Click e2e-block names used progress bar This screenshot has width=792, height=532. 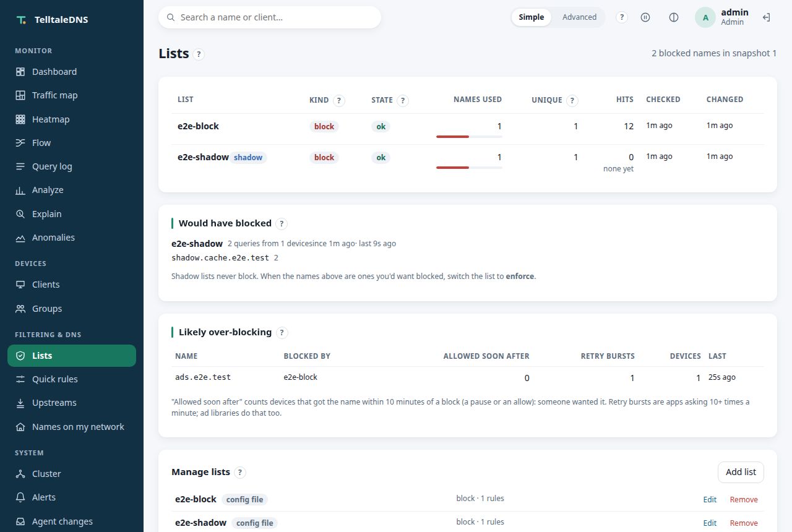(469, 137)
